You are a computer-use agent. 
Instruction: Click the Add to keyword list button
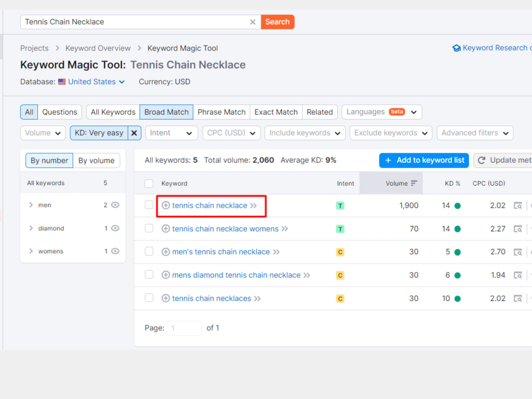click(424, 160)
